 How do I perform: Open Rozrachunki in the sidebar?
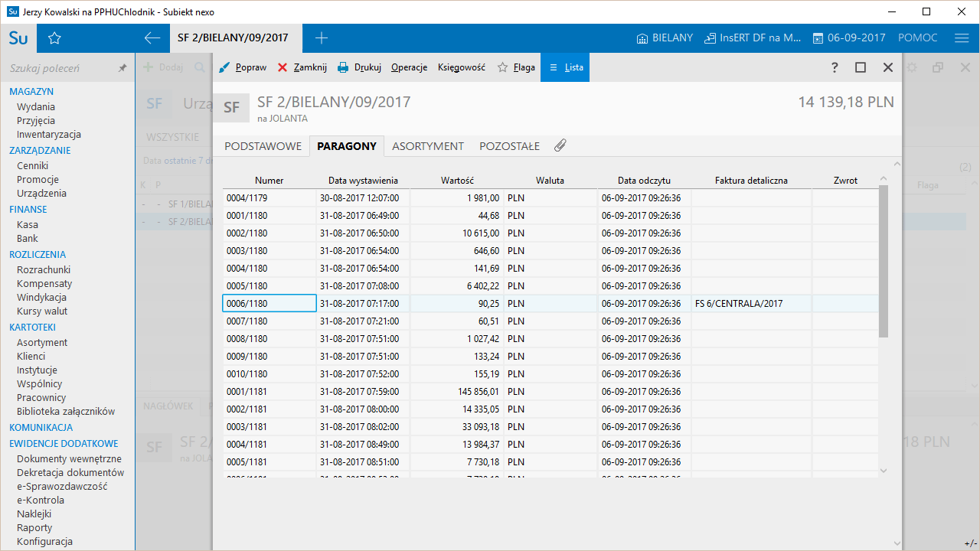[44, 270]
